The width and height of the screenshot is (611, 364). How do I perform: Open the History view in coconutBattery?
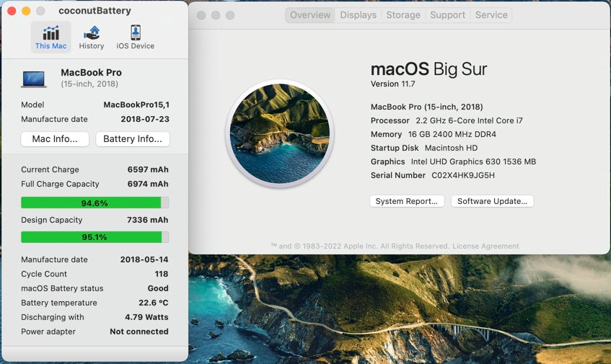pos(92,37)
